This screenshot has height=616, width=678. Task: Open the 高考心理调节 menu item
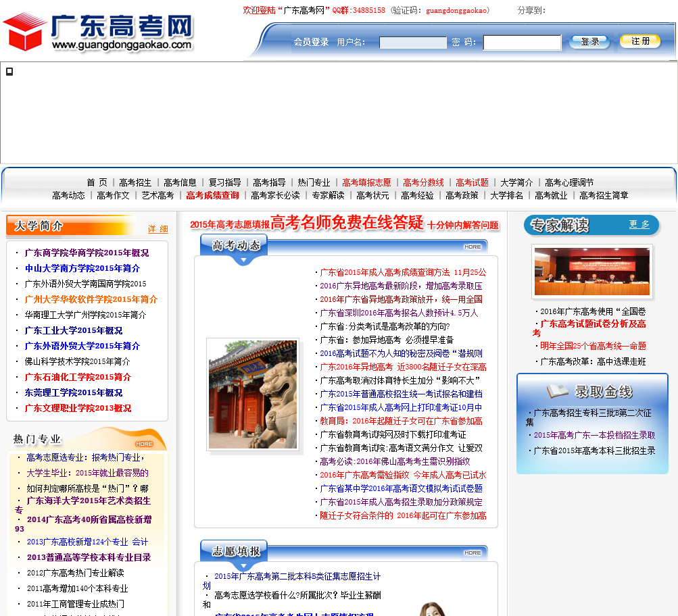point(569,182)
